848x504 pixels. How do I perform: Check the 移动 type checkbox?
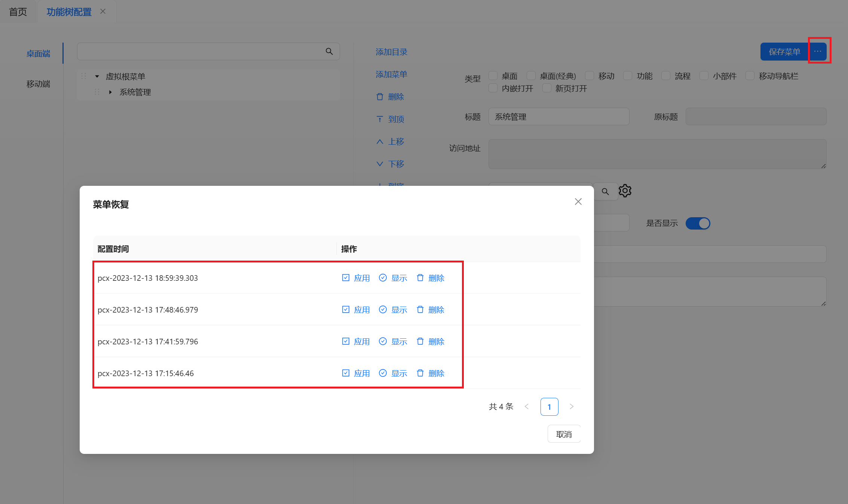click(x=590, y=76)
